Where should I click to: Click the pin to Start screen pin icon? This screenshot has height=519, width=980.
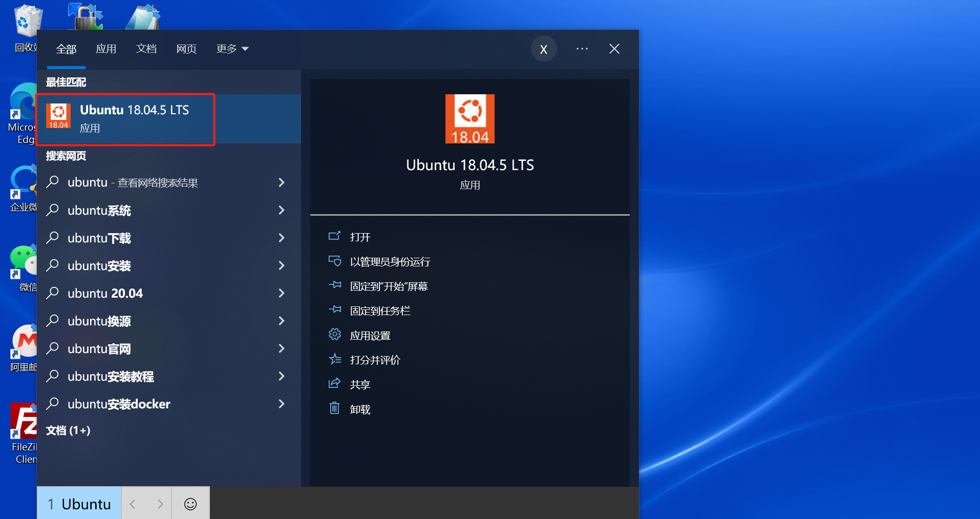point(334,285)
